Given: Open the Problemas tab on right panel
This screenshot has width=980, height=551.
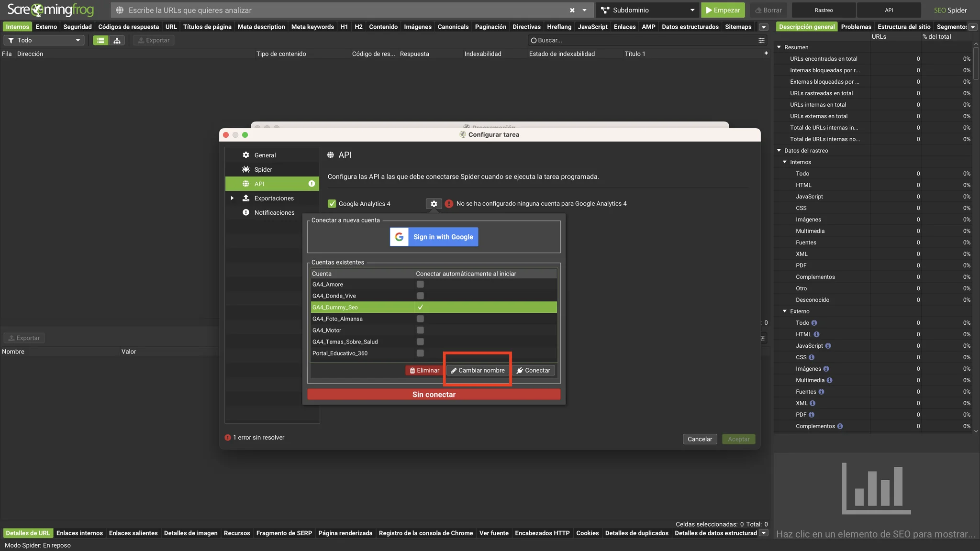Looking at the screenshot, I should (x=856, y=27).
